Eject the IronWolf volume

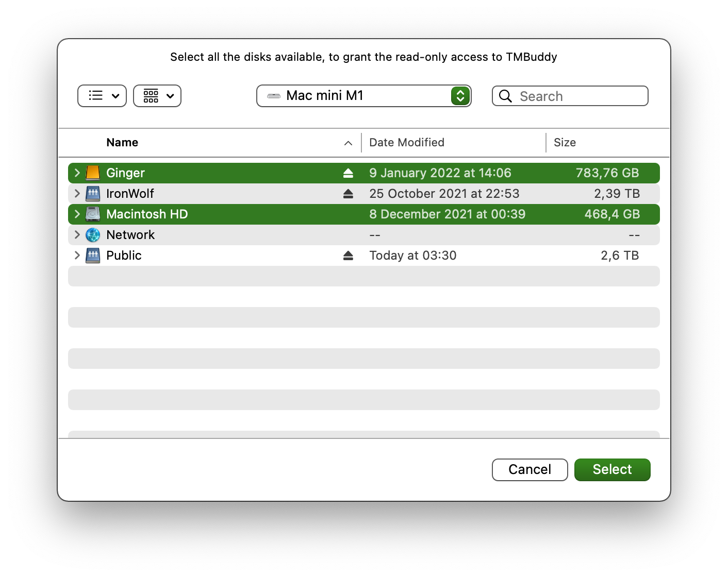(348, 194)
